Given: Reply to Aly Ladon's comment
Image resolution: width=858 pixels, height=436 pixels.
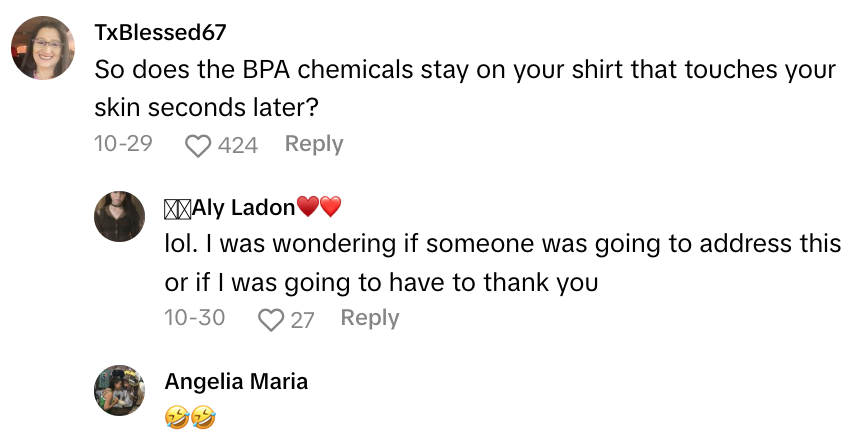Looking at the screenshot, I should (x=370, y=318).
